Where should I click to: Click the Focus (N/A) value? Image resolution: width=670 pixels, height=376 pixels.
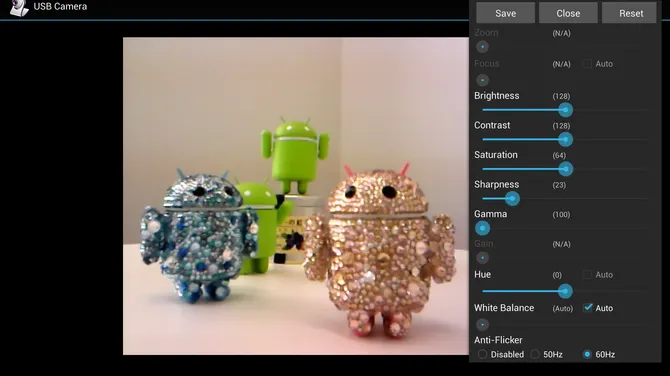coord(561,64)
